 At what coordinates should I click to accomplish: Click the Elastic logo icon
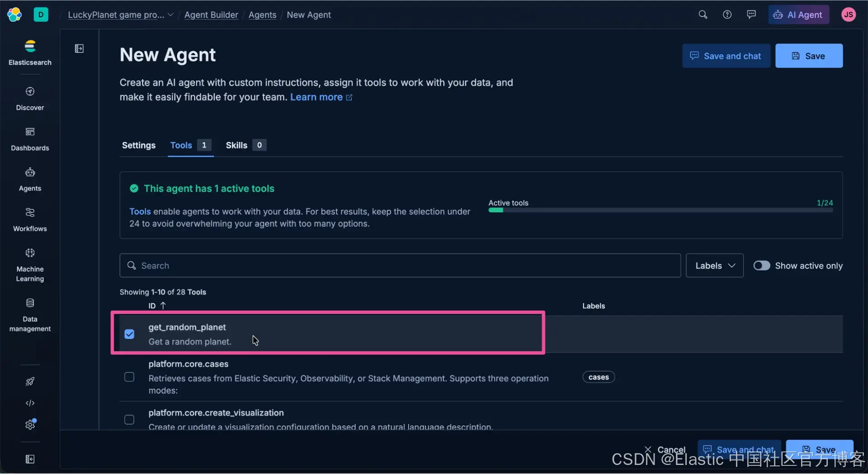14,14
